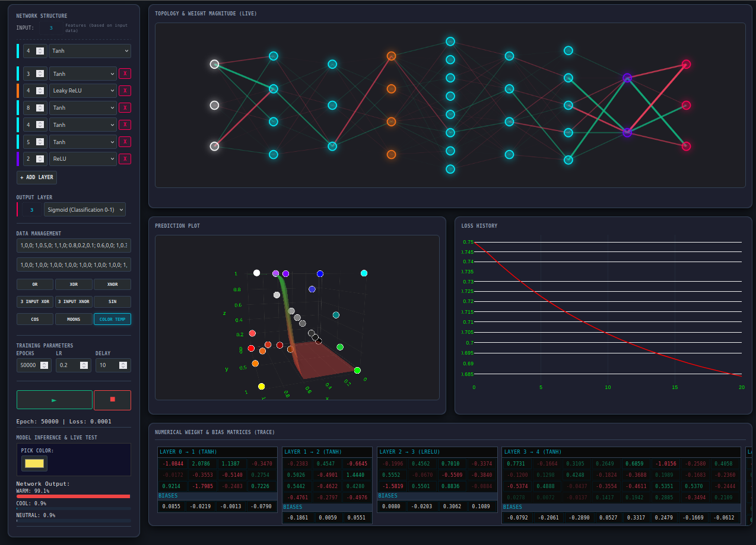Viewport: 756px width, 545px height.
Task: Delete the 5-neuron Tanh layer
Action: coord(125,142)
